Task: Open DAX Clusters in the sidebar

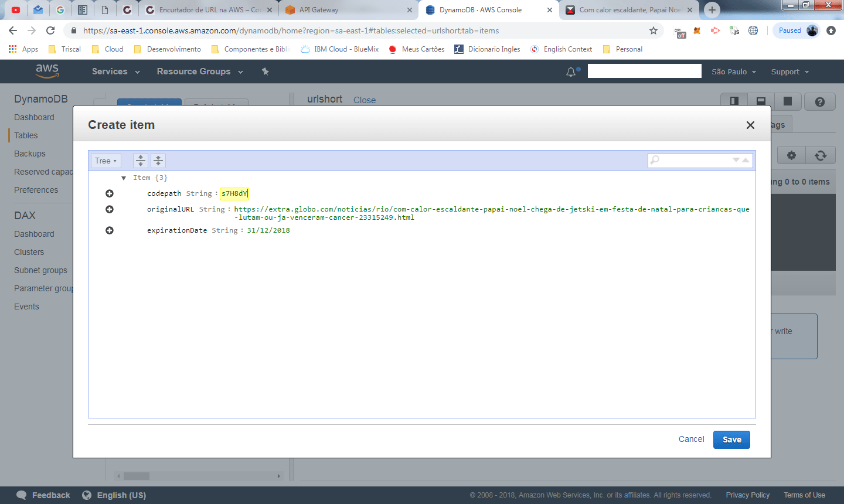Action: point(29,252)
